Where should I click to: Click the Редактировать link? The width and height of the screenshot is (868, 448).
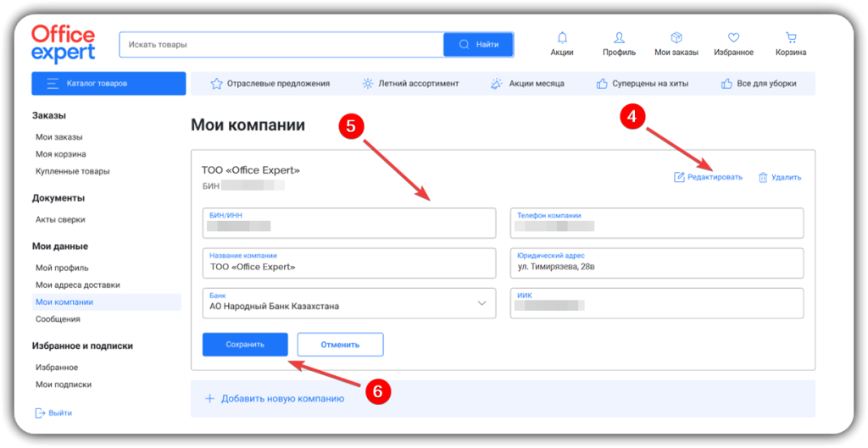click(x=708, y=177)
